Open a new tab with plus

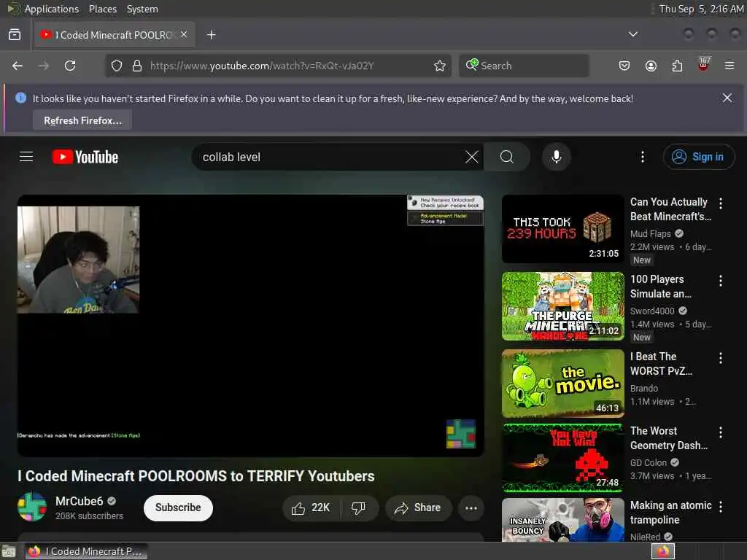(x=212, y=35)
